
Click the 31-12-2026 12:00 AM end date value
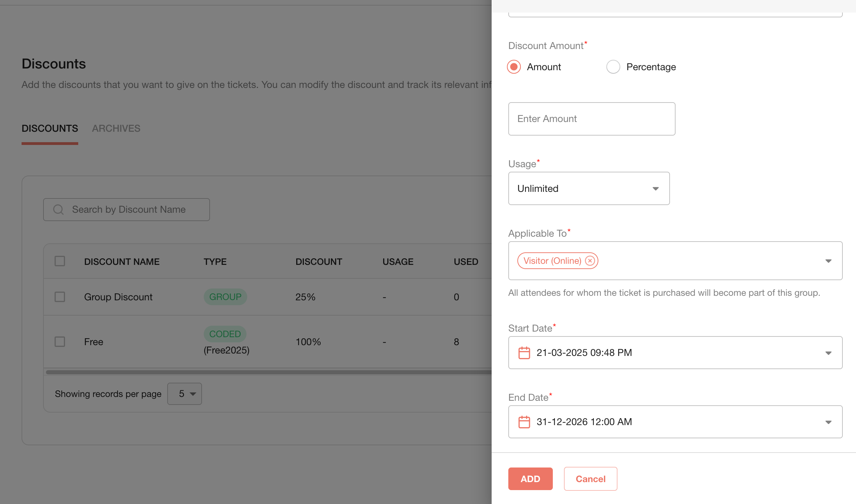pyautogui.click(x=584, y=422)
